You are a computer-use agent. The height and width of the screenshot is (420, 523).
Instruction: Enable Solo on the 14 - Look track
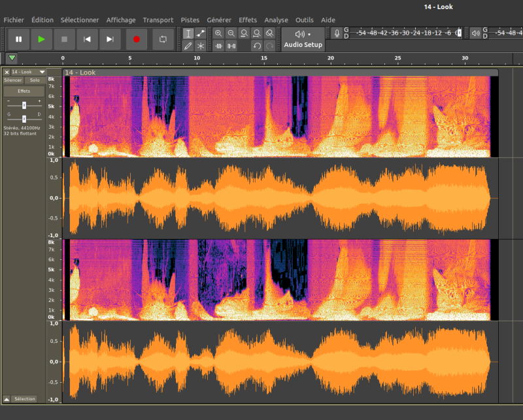tap(35, 80)
